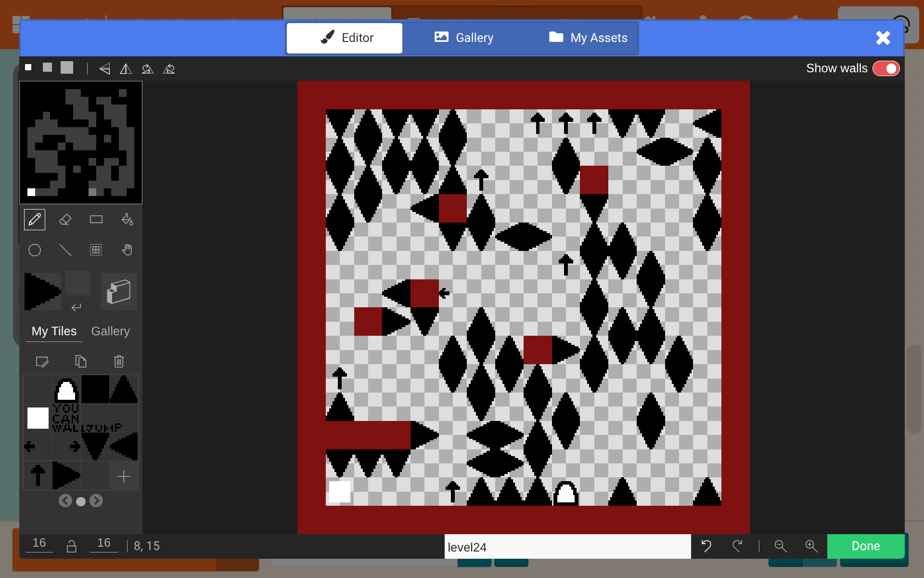
Task: Switch to the Gallery top tab
Action: [464, 38]
